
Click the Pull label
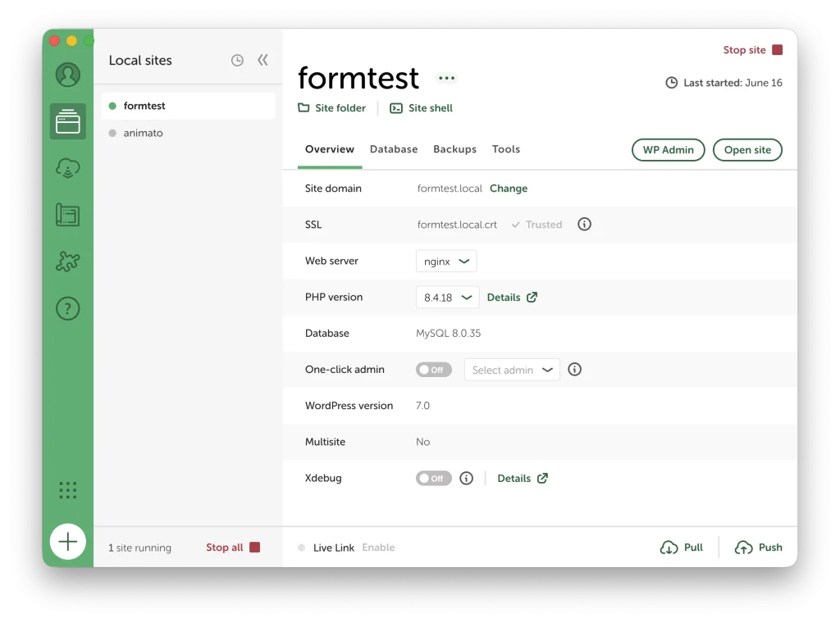coord(693,548)
